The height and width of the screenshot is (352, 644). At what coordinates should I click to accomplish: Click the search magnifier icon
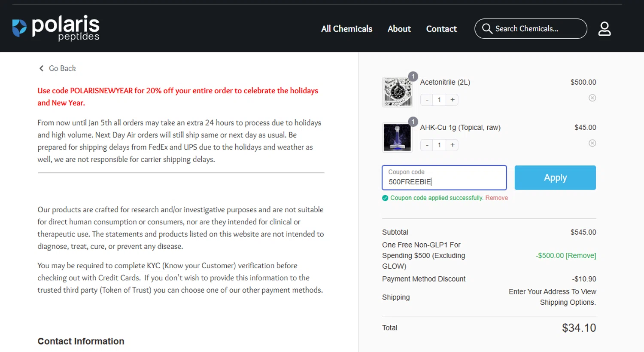coord(487,29)
